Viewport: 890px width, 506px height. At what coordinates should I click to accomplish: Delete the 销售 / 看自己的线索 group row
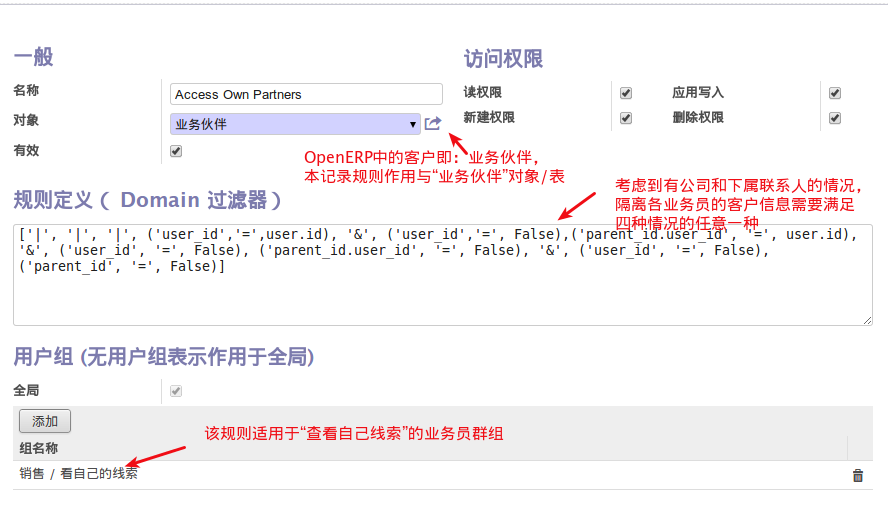coord(857,476)
